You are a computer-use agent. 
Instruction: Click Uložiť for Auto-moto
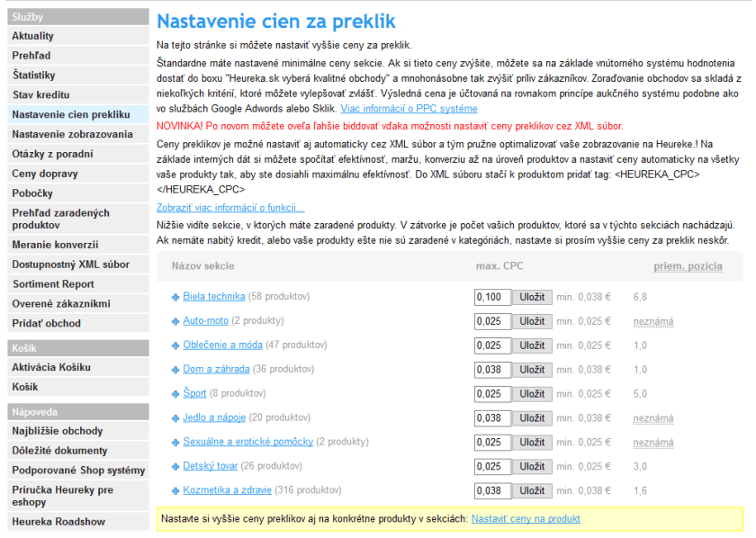click(x=532, y=321)
